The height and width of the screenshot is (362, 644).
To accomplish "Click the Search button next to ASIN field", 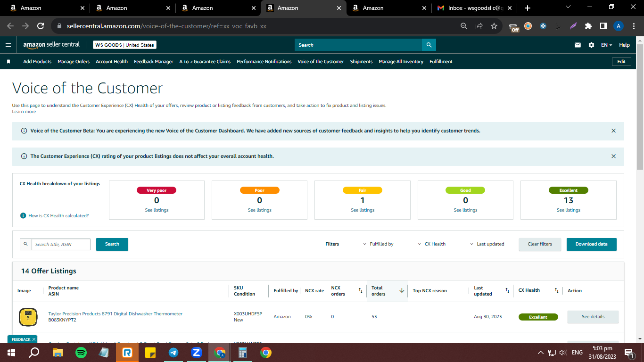I will (112, 244).
